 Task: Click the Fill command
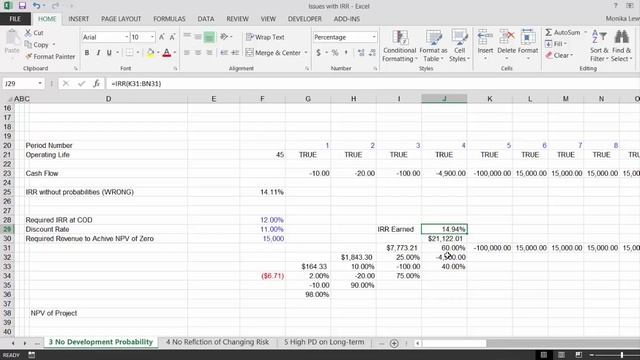click(556, 44)
